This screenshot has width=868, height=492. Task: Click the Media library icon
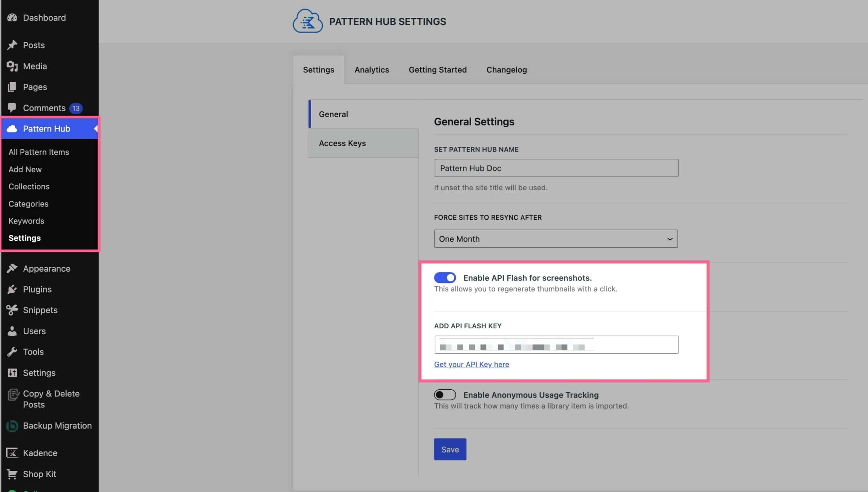point(12,66)
